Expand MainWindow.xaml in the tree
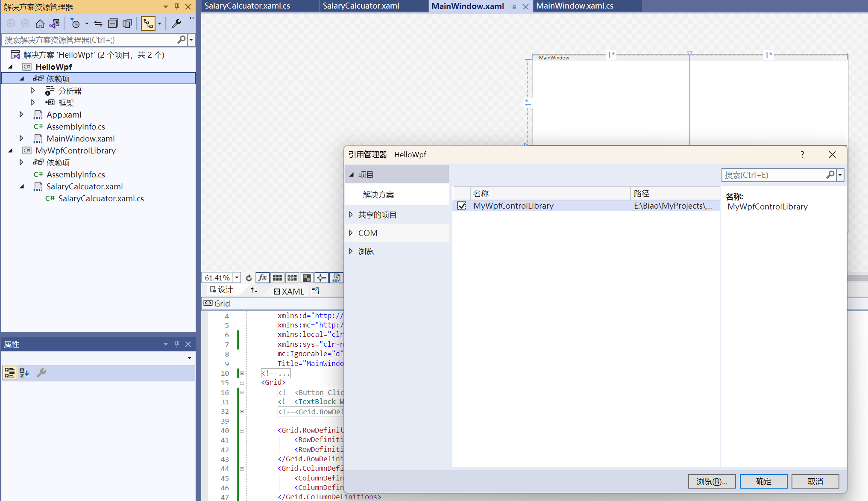 point(21,139)
